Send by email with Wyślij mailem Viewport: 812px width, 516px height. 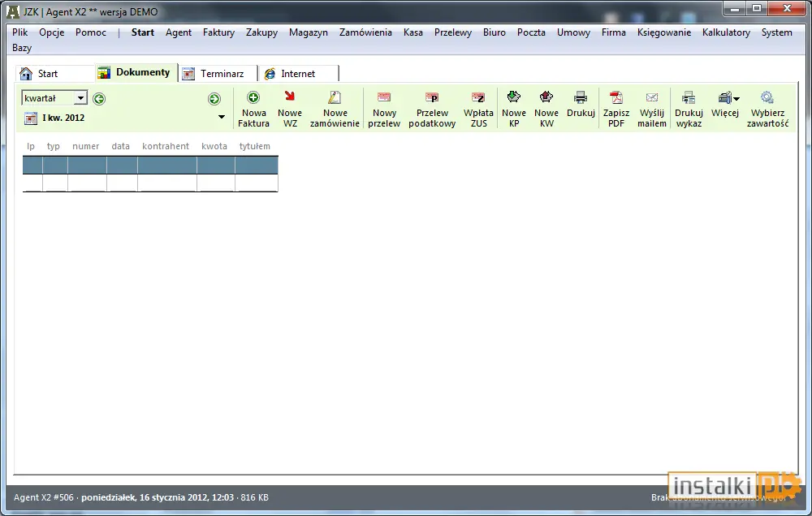click(x=651, y=110)
